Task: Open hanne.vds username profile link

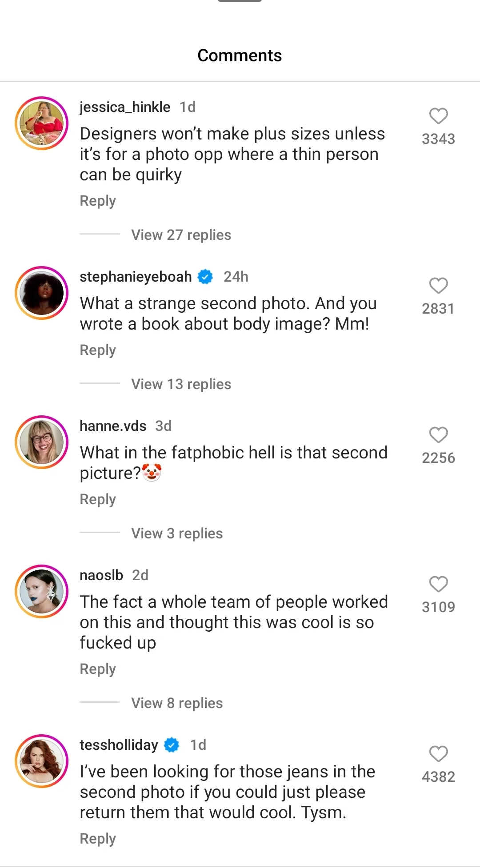Action: 113,426
